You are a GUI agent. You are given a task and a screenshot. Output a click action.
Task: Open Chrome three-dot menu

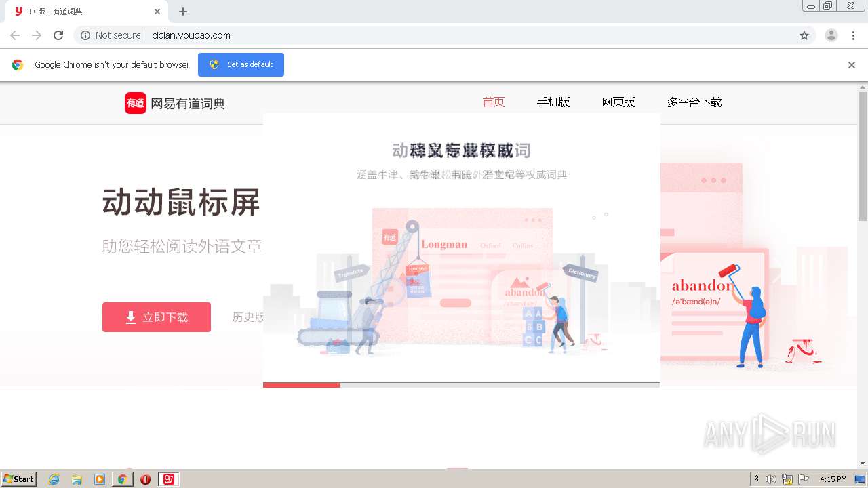853,35
